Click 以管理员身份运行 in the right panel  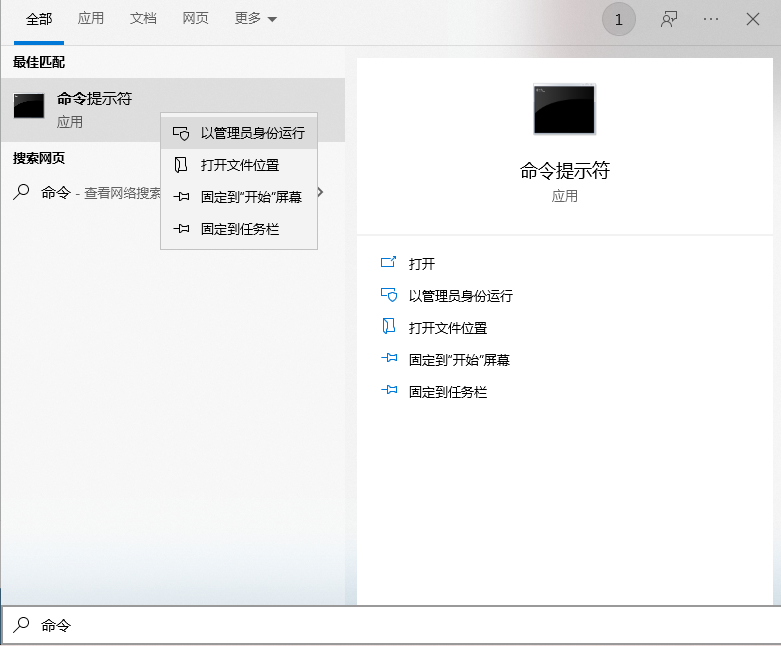click(460, 296)
